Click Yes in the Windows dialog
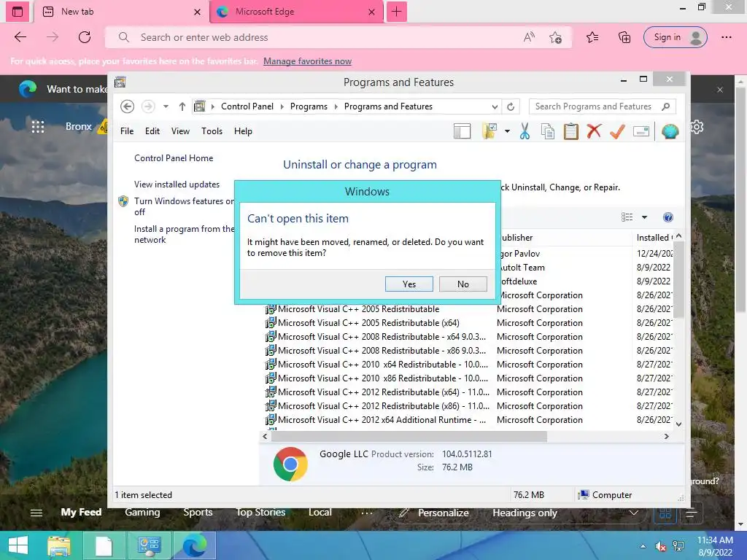The height and width of the screenshot is (560, 747). point(409,284)
